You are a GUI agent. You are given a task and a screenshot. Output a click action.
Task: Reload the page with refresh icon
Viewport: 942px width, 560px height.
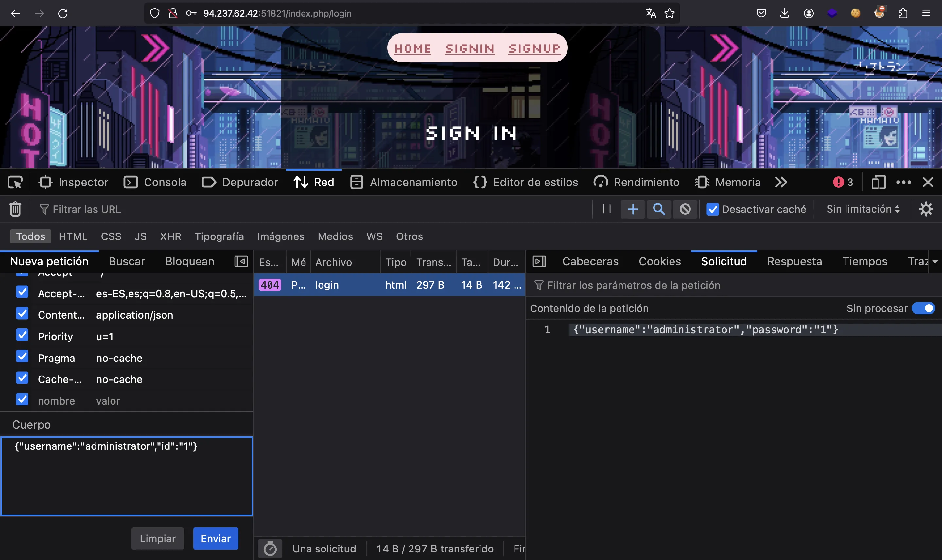click(63, 14)
